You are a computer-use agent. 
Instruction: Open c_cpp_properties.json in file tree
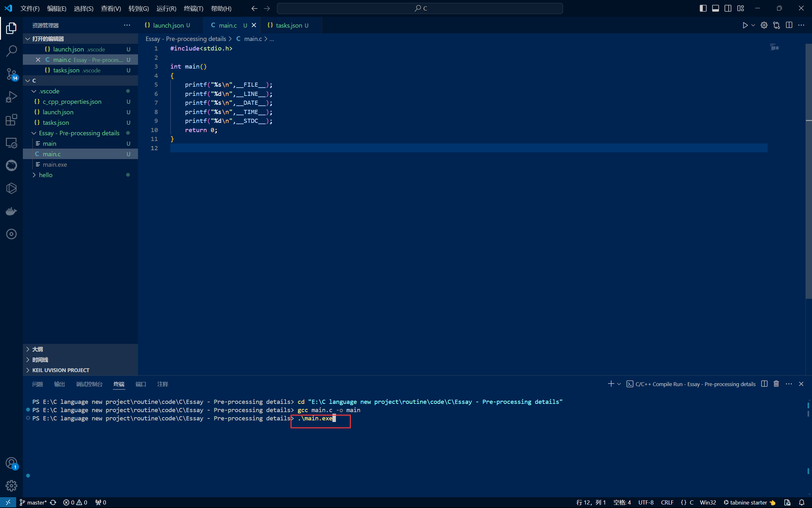pos(80,102)
